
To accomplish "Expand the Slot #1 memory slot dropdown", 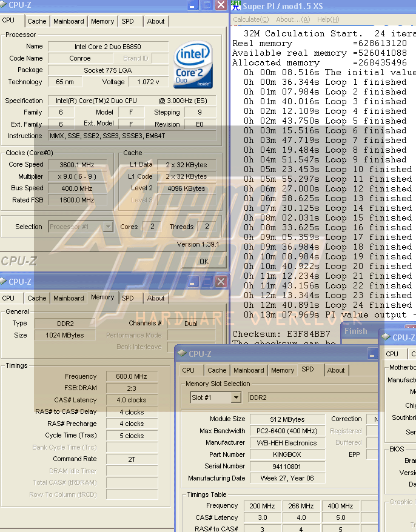I will tap(235, 397).
